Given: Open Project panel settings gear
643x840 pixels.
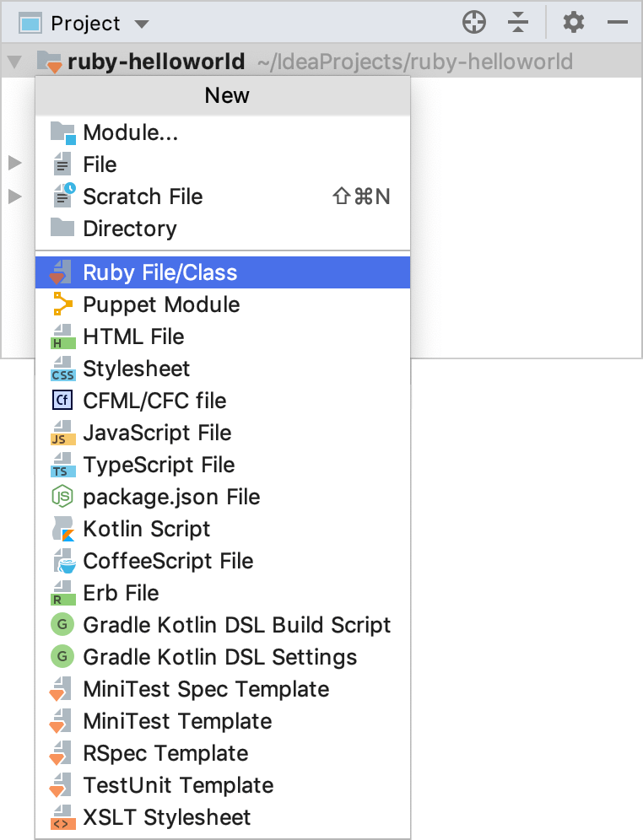Looking at the screenshot, I should [574, 23].
